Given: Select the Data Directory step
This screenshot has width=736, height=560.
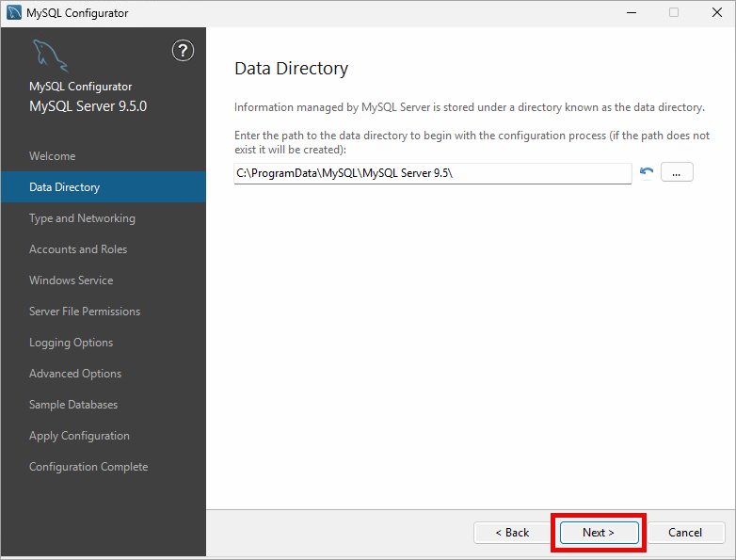Looking at the screenshot, I should click(65, 187).
